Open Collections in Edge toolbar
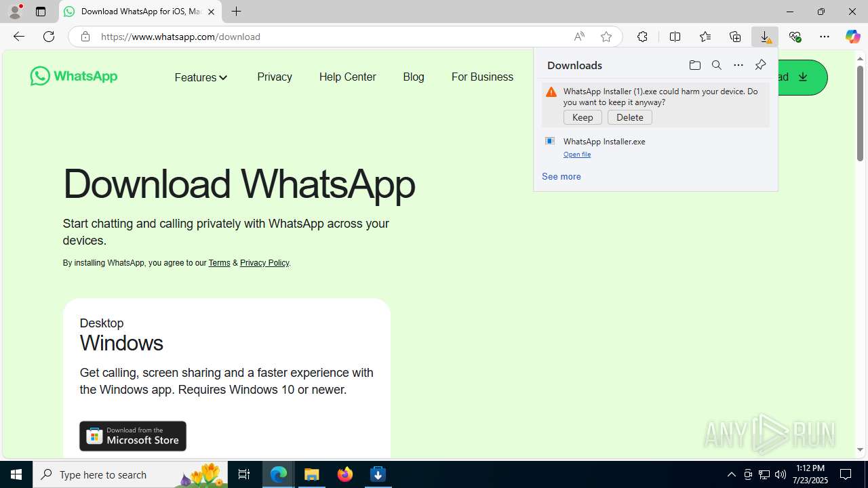The image size is (868, 488). point(735,37)
